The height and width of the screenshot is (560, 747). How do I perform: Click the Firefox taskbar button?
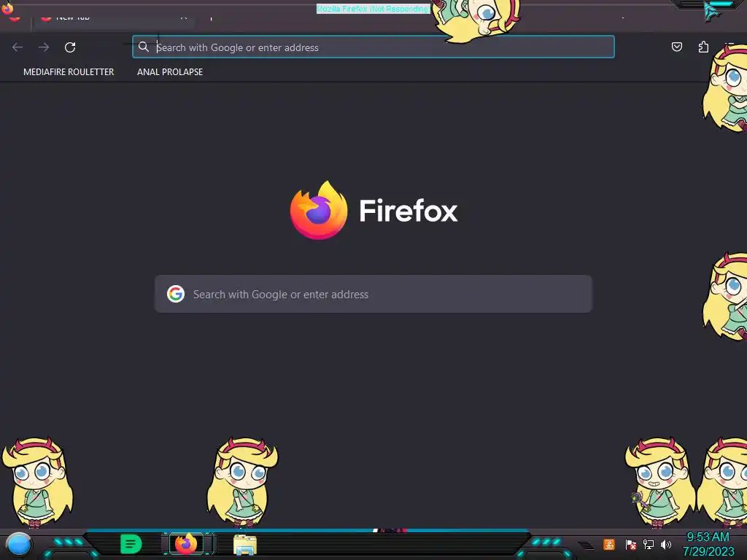(x=186, y=544)
